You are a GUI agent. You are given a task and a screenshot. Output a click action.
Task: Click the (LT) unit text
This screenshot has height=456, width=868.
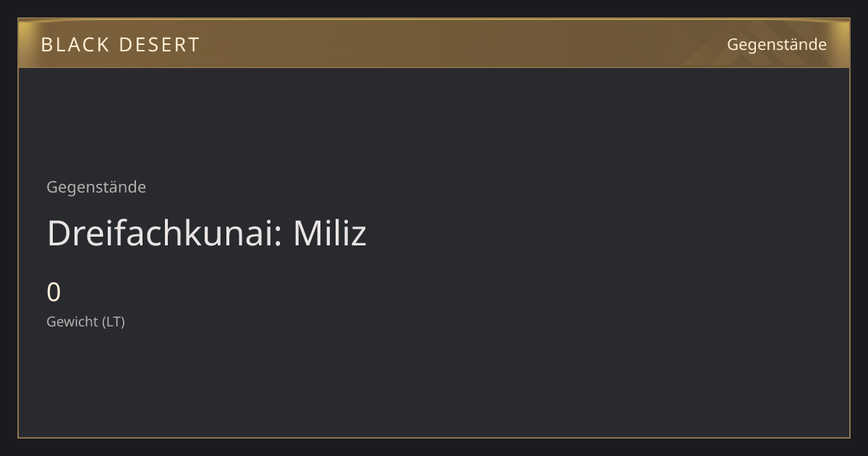[114, 321]
